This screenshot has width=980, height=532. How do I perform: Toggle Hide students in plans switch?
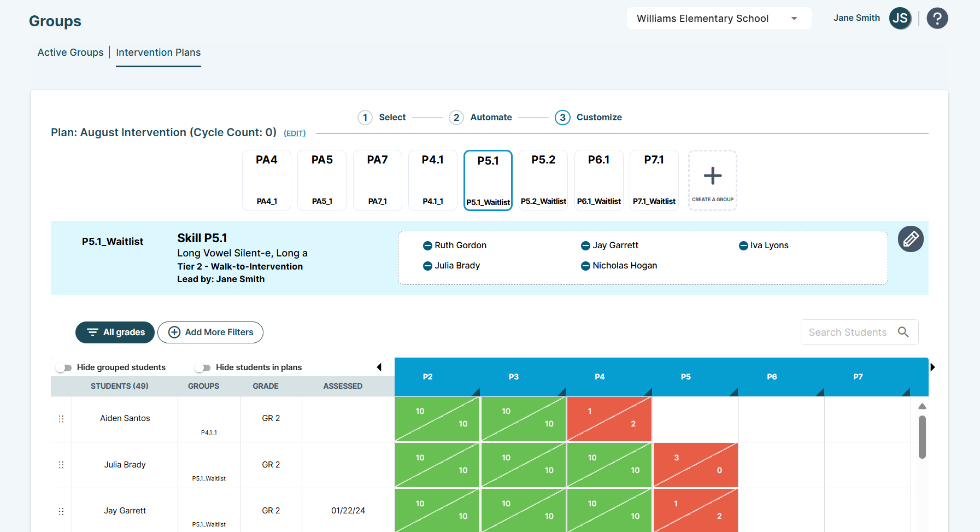click(203, 368)
